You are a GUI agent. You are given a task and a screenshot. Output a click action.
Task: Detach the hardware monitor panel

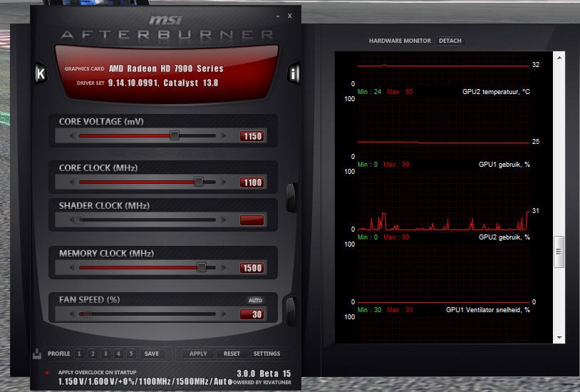[x=450, y=41]
